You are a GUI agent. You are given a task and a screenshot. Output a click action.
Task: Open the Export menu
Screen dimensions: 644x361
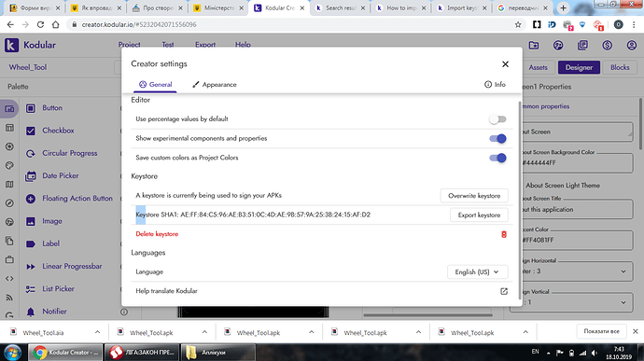point(205,45)
